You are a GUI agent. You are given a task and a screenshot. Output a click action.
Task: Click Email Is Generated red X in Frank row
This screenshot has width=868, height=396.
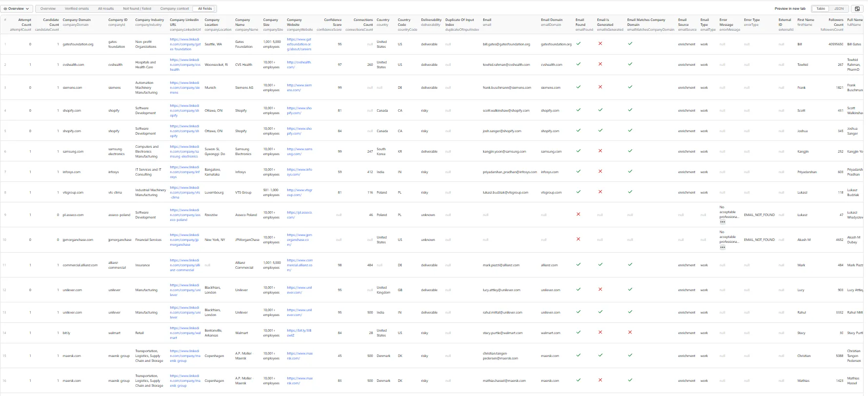click(x=600, y=87)
